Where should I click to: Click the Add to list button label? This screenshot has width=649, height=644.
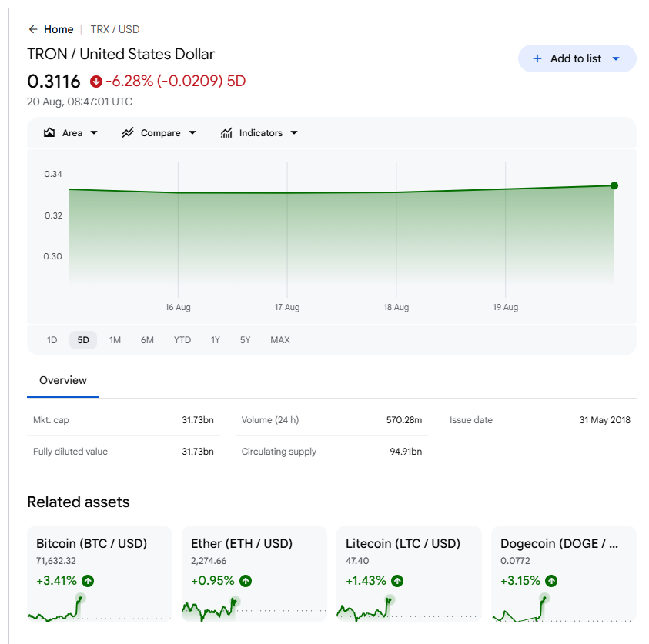click(x=576, y=58)
